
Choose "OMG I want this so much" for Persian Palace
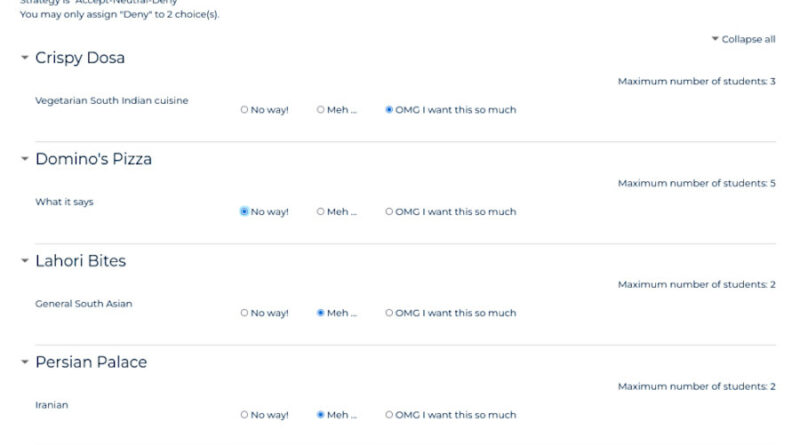[x=389, y=415]
